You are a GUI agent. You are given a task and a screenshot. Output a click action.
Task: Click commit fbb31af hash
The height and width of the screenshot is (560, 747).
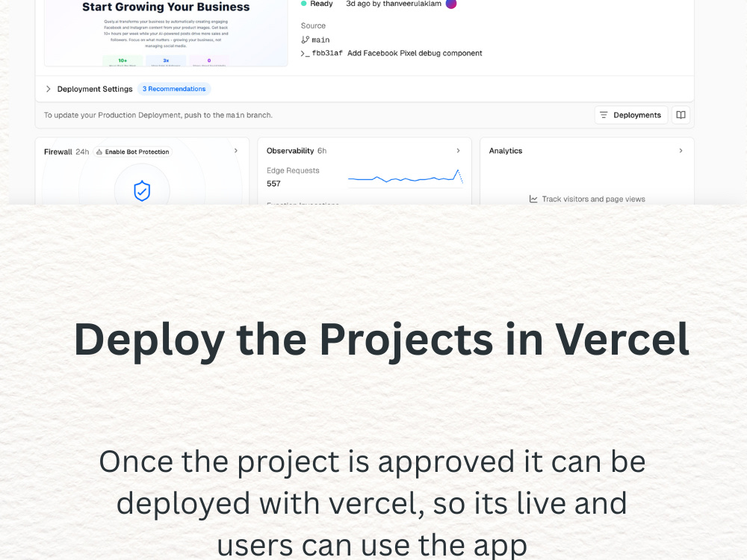[327, 53]
